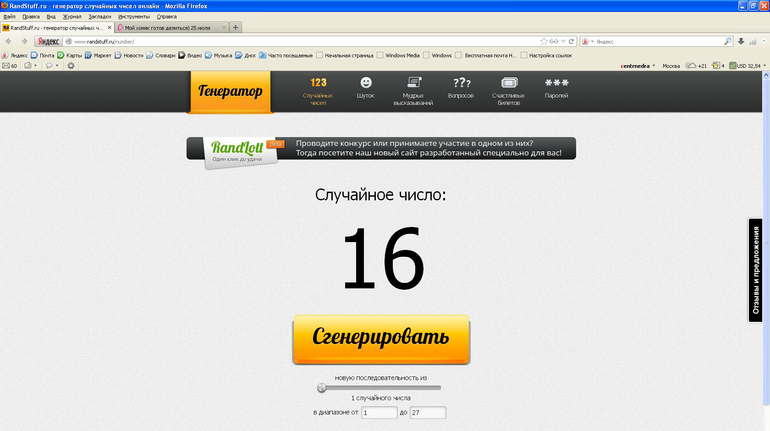The height and width of the screenshot is (431, 770).
Task: Click the search magnifier icon
Action: point(728,42)
